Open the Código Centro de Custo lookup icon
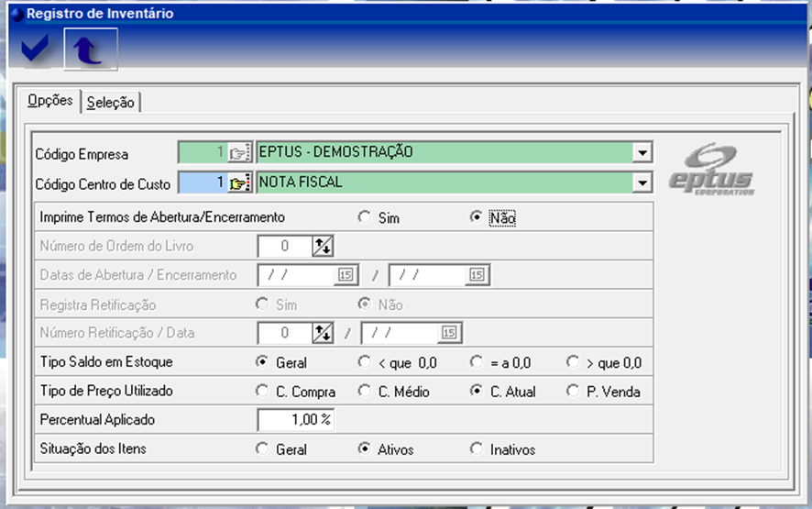This screenshot has height=509, width=812. tap(239, 183)
